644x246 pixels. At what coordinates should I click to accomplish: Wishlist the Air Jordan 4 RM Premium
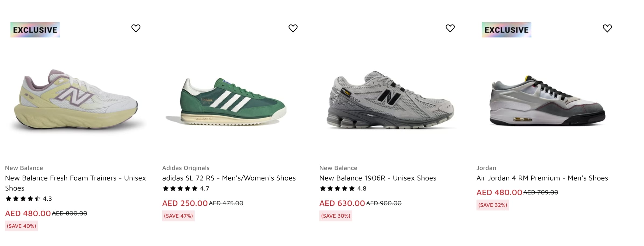click(607, 28)
